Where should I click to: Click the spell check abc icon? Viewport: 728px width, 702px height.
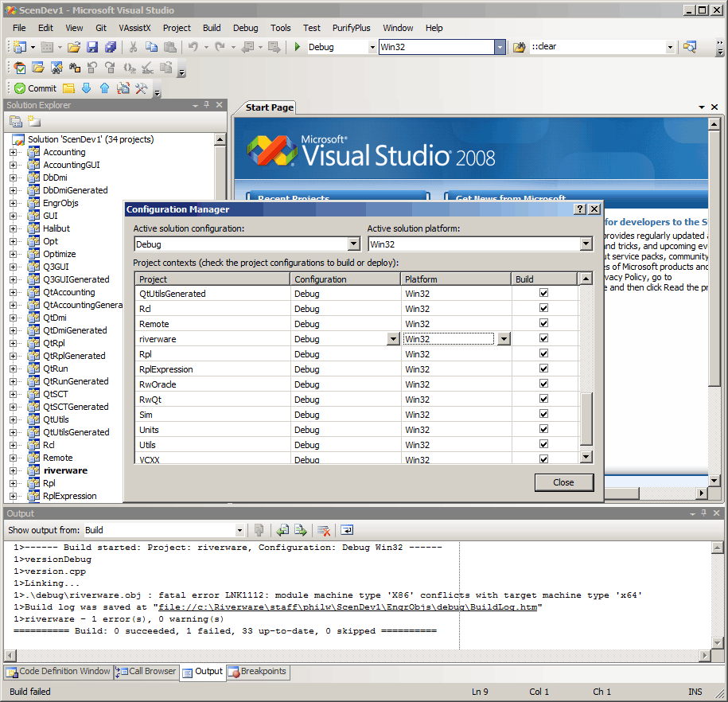coord(148,68)
